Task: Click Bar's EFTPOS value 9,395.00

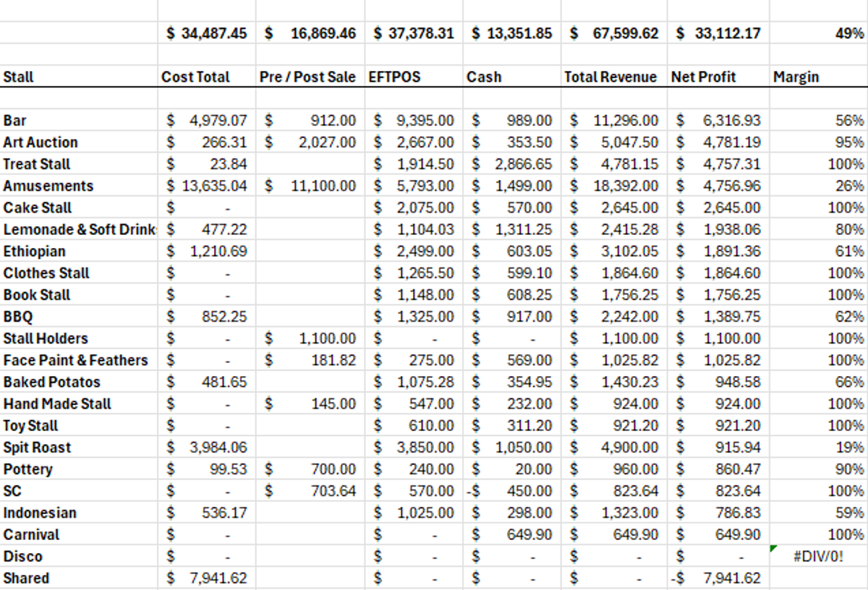Action: [x=414, y=121]
